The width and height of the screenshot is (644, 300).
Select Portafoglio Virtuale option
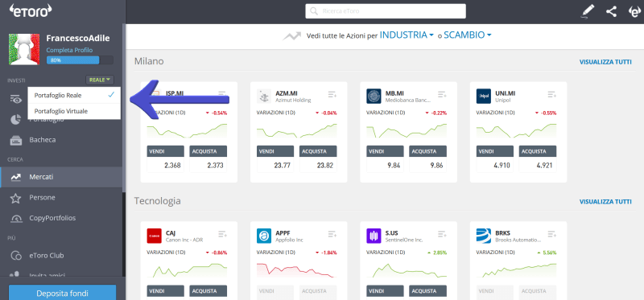pos(74,111)
